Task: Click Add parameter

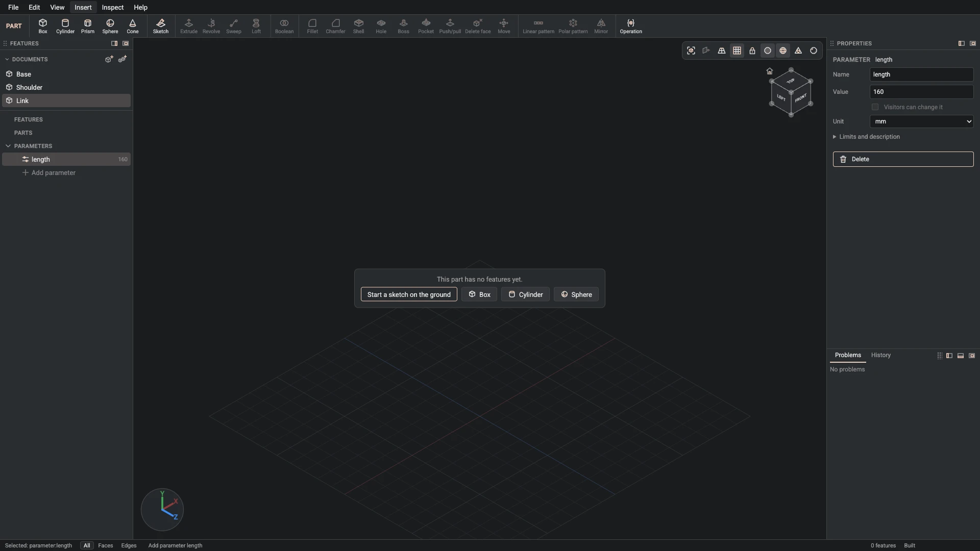Action: (49, 172)
